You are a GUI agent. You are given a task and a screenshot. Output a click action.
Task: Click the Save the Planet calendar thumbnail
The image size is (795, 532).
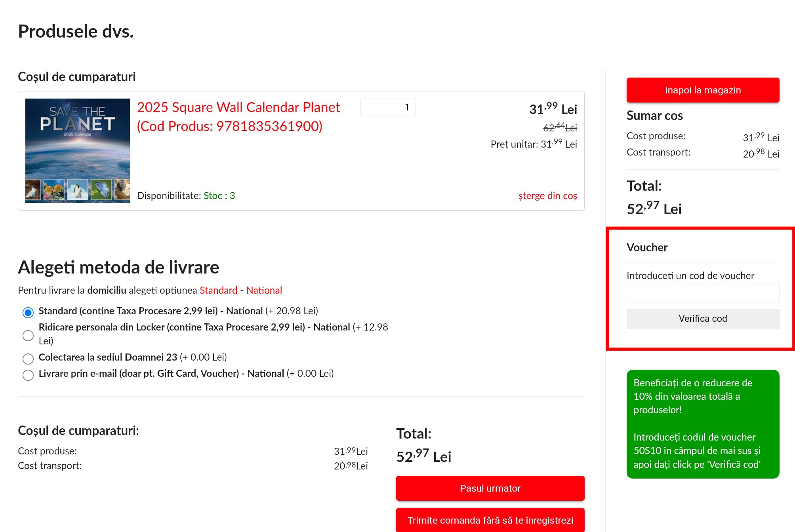77,150
